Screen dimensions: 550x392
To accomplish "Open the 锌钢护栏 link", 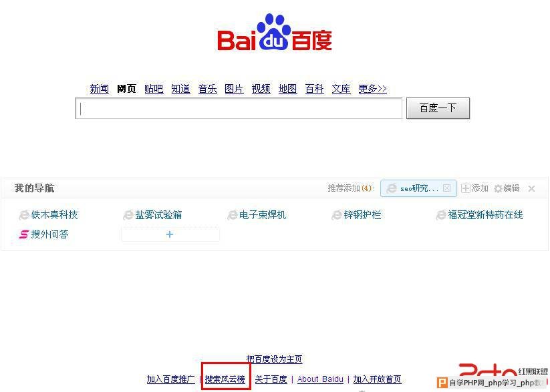I will pyautogui.click(x=362, y=215).
